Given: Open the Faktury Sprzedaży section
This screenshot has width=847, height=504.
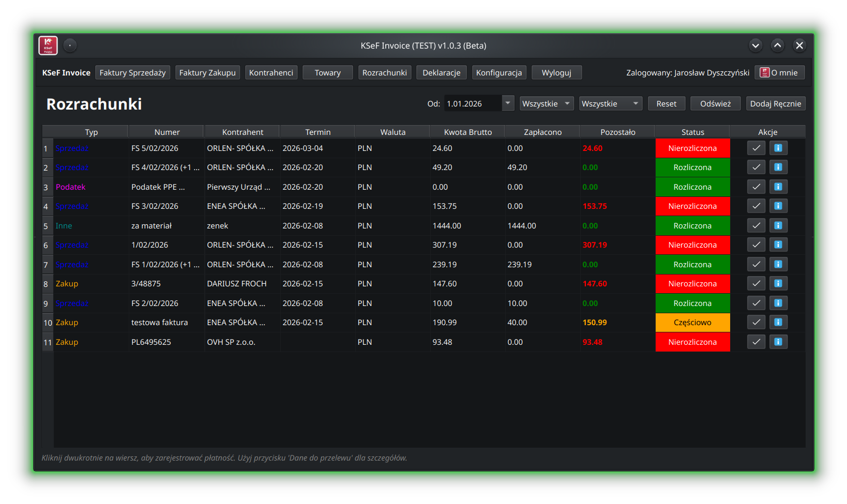Looking at the screenshot, I should pos(132,73).
